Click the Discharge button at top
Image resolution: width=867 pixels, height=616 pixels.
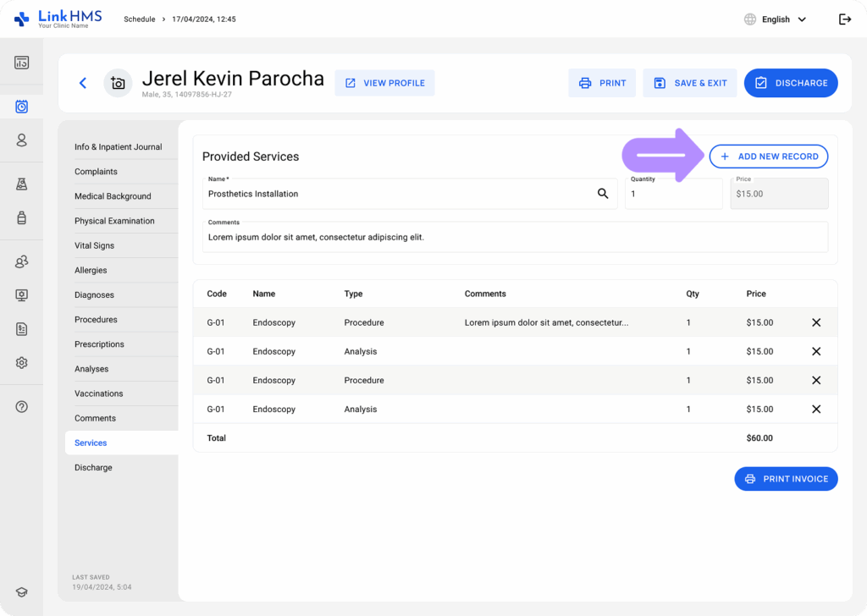tap(791, 83)
